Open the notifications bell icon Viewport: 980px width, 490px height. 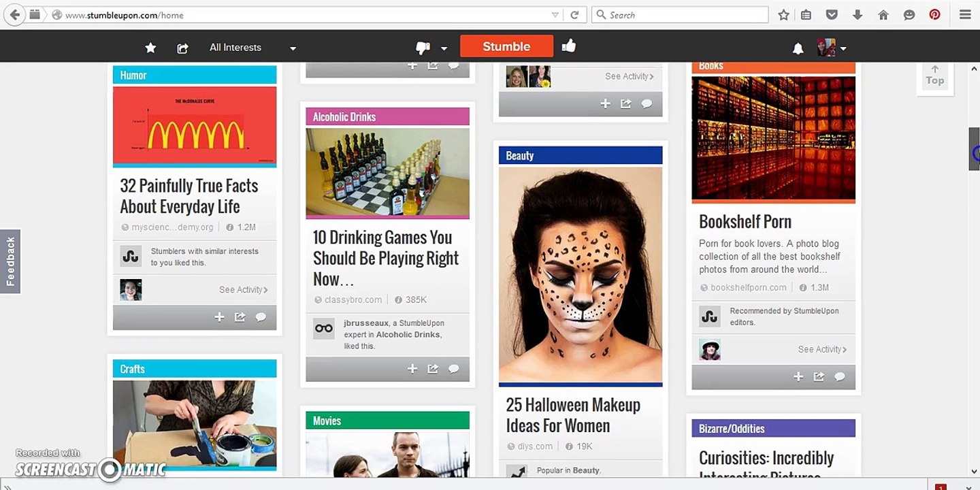(x=798, y=48)
